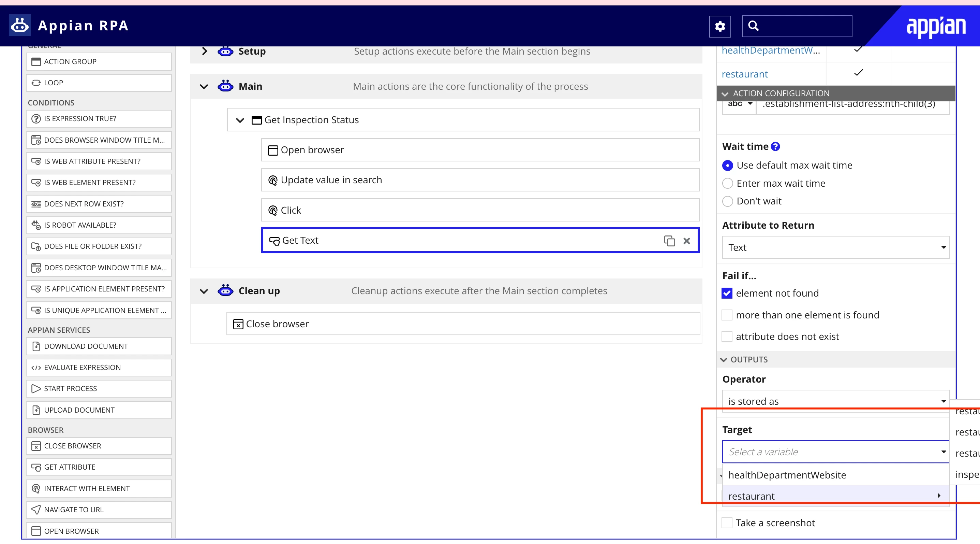Enable Take a screenshot checkbox
Viewport: 980px width, 544px height.
727,523
